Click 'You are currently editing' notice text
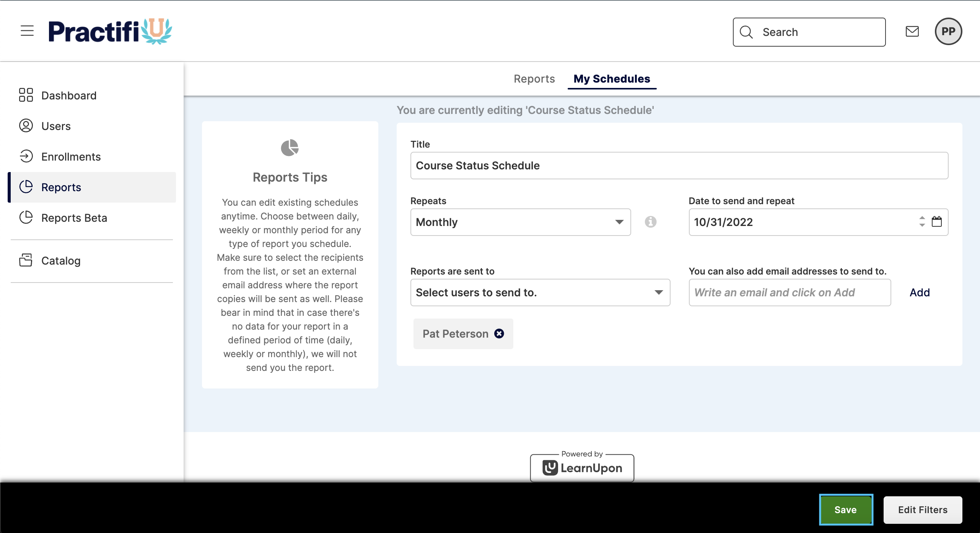980x533 pixels. coord(525,110)
